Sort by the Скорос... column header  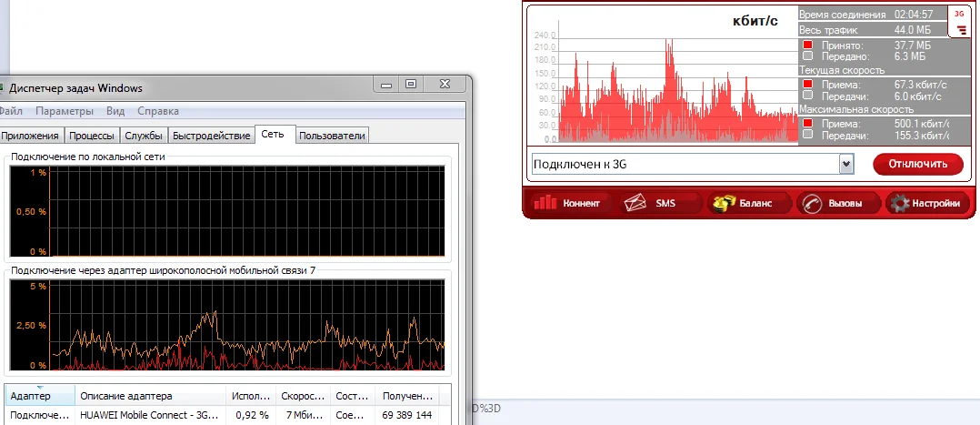(x=303, y=396)
